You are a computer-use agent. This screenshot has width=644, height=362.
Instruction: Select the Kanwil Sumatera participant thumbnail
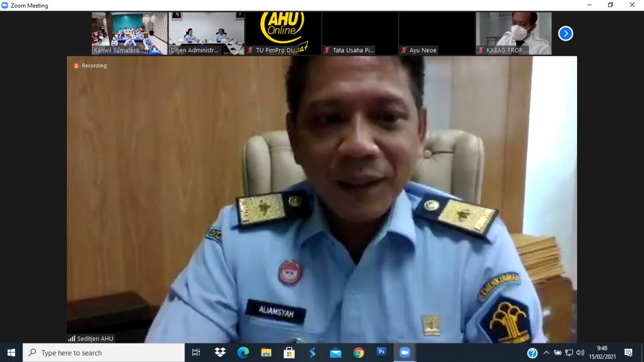point(129,33)
